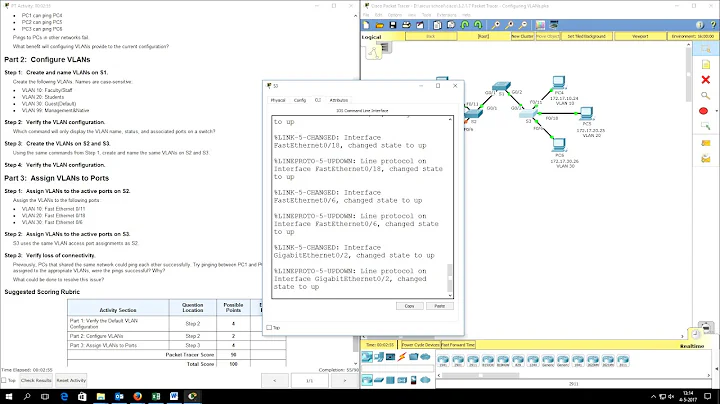
Task: Click PC4 in the network topology
Action: click(559, 83)
